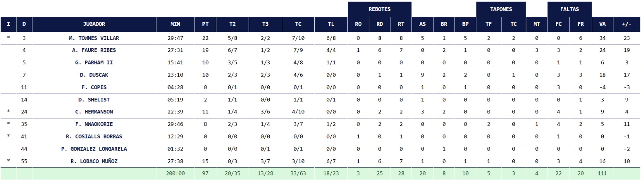Screen dimensions: 644x181
Task: Open player P. Gonzalez Longarela
Action: tap(94, 149)
